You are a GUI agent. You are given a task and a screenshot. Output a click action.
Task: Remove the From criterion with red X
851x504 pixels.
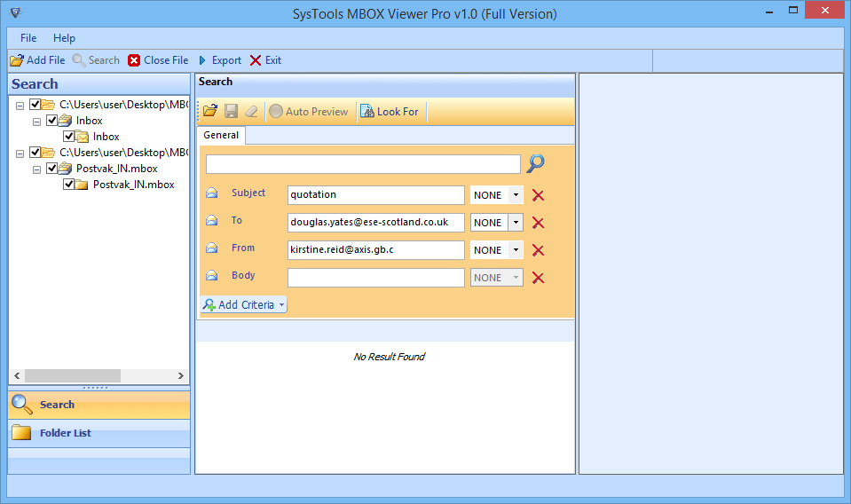(538, 250)
